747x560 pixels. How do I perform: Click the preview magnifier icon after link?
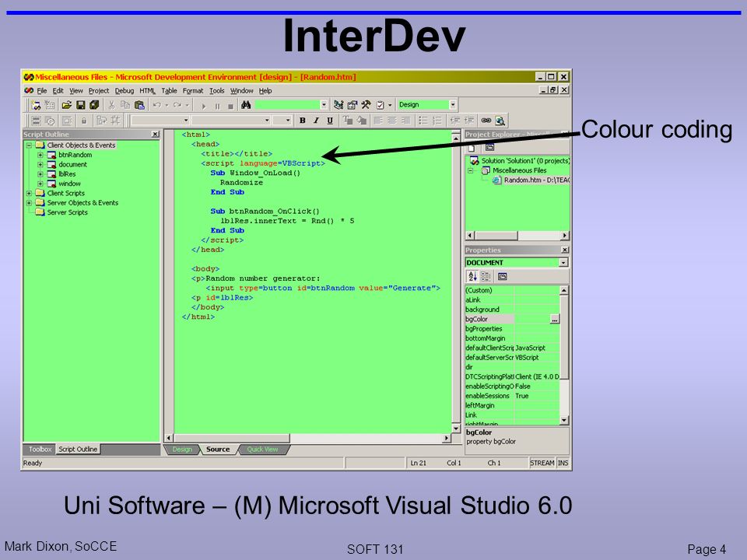500,121
